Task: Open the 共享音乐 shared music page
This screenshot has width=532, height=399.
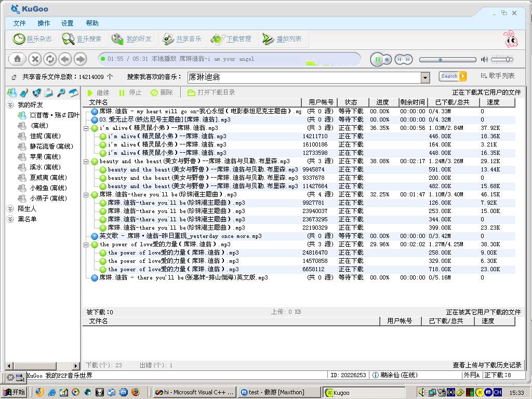Action: [181, 39]
